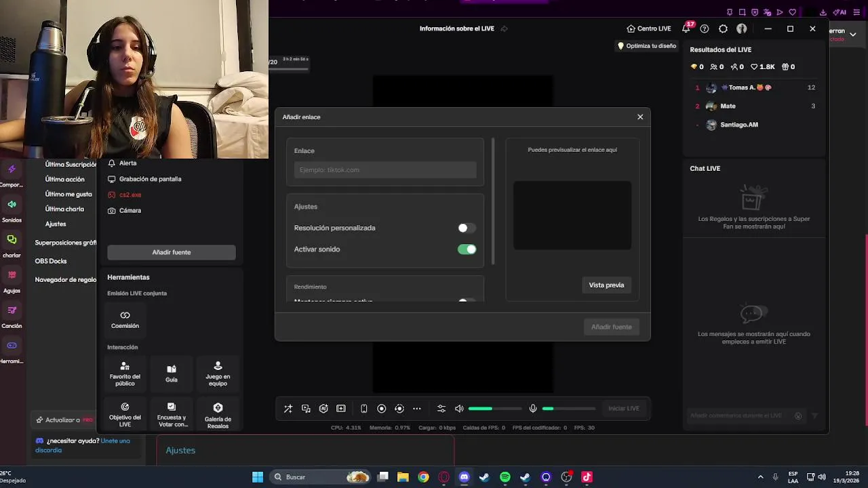Toggle Resolución personalizada switch

tap(467, 228)
